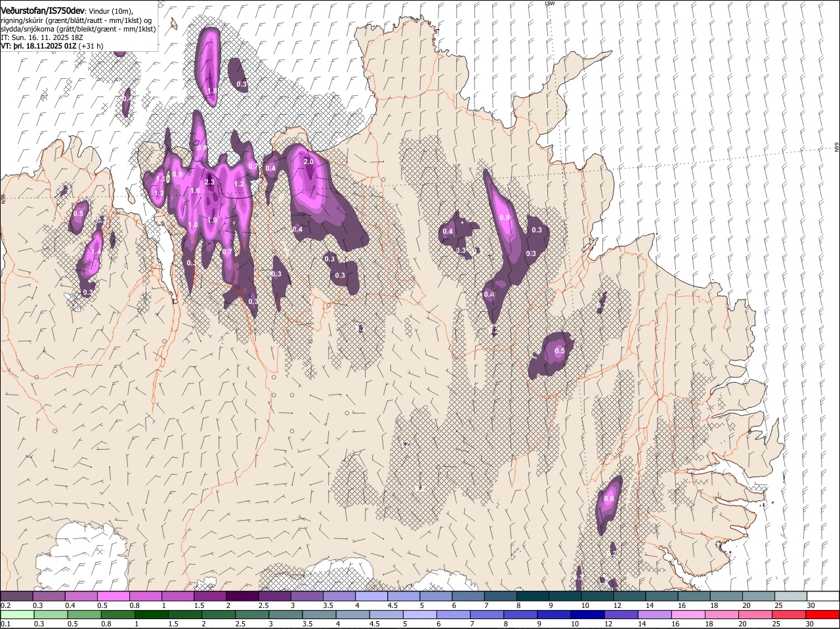Click the deep blue 10–12 rain legend swatch
The image size is (840, 629).
[x=589, y=615]
